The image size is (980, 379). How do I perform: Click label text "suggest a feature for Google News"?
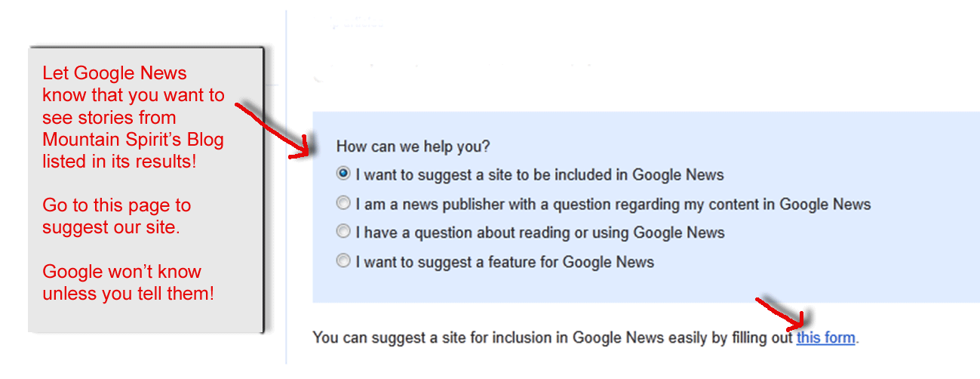pyautogui.click(x=505, y=263)
